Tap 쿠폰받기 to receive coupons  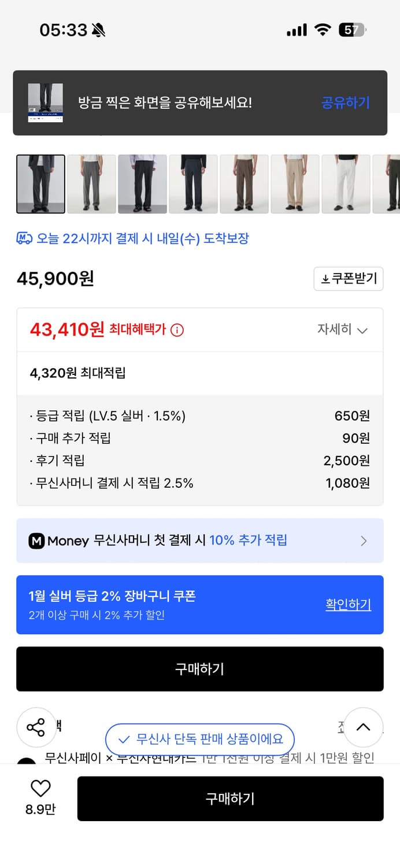349,279
